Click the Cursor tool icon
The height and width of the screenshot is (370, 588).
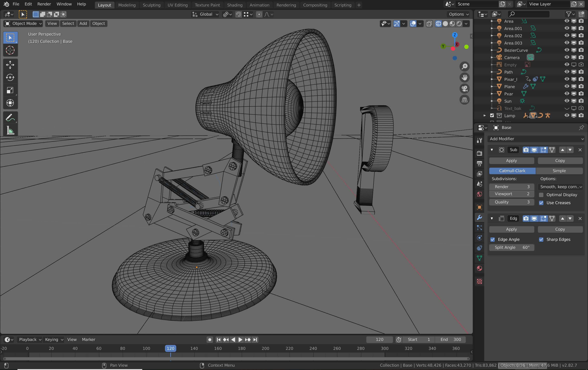(x=10, y=50)
